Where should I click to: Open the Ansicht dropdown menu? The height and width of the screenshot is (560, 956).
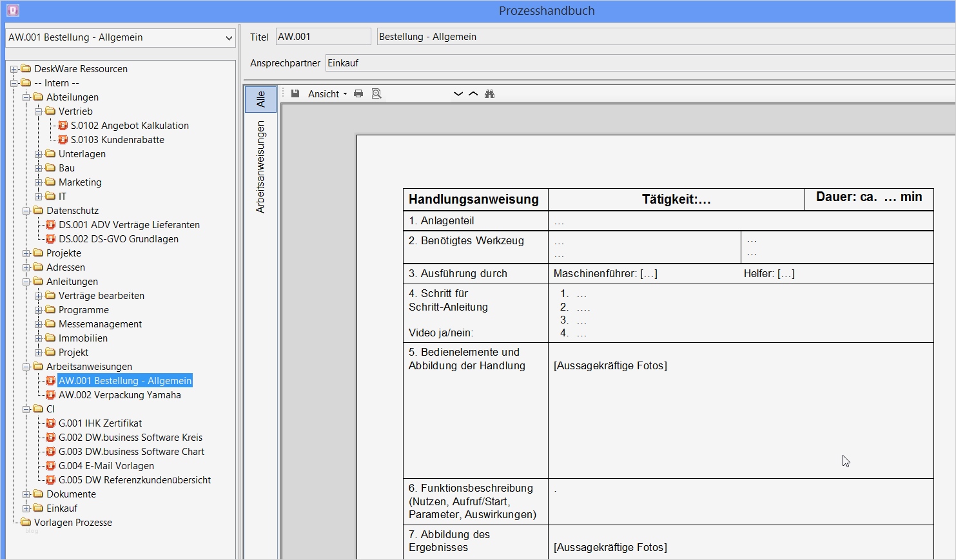pyautogui.click(x=327, y=93)
